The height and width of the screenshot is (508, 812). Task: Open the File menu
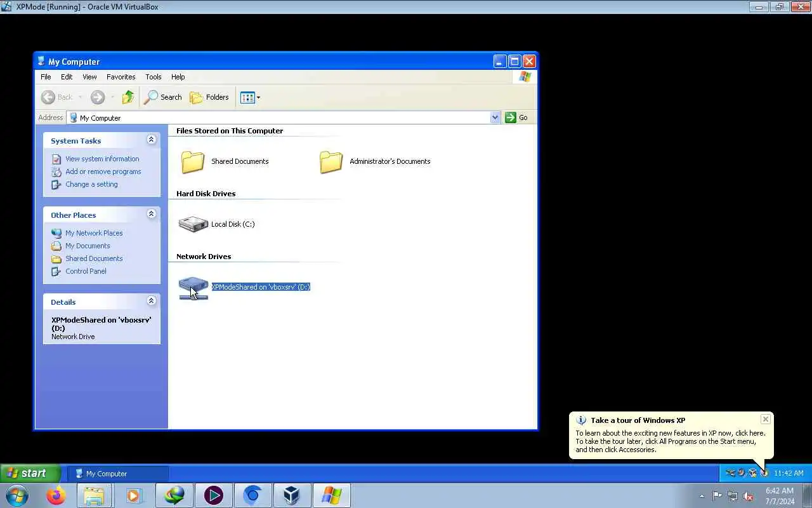46,77
